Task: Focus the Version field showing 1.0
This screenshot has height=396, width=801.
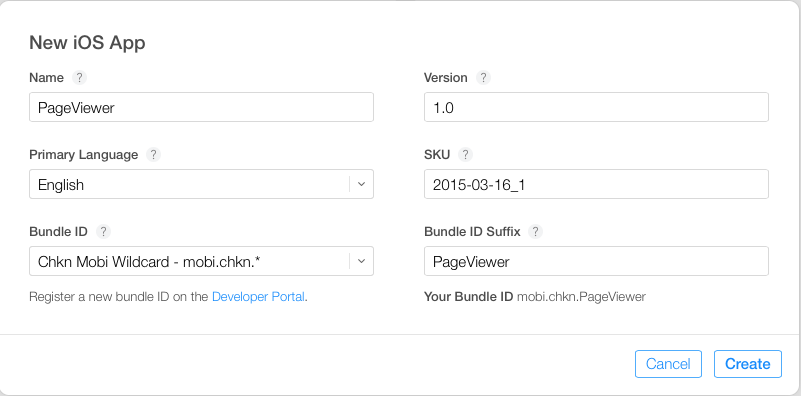Action: click(596, 107)
